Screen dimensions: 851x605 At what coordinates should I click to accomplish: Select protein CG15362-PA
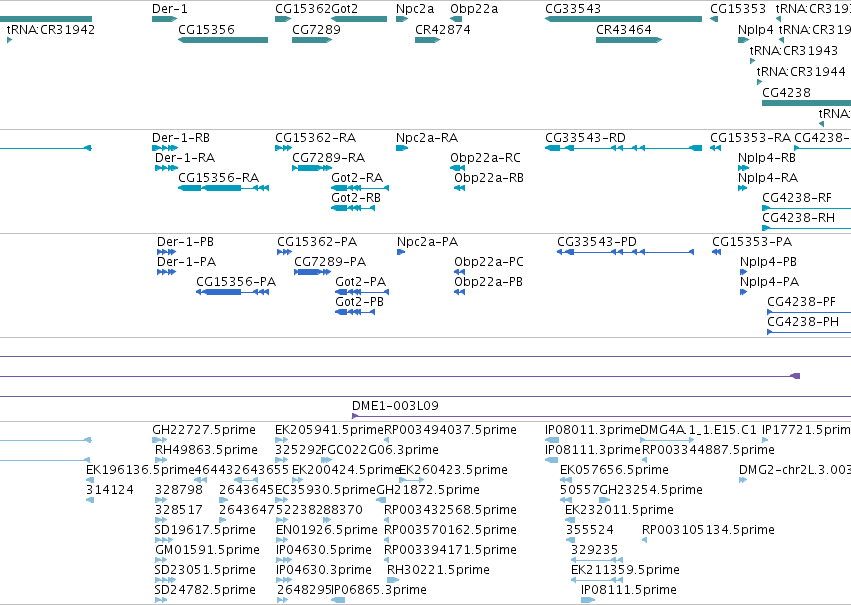tap(284, 252)
